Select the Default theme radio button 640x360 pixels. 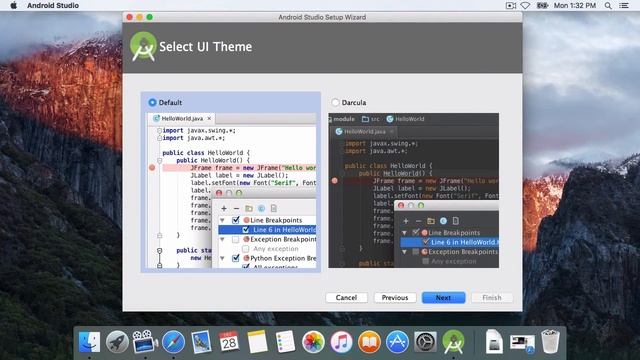coord(152,102)
